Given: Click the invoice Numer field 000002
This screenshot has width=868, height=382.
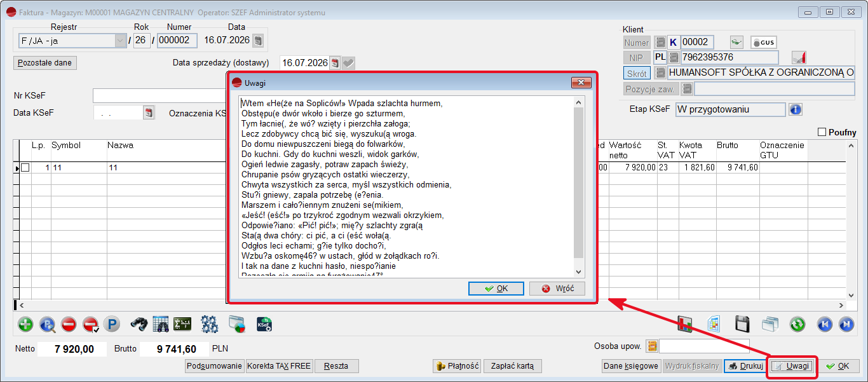Looking at the screenshot, I should 177,41.
